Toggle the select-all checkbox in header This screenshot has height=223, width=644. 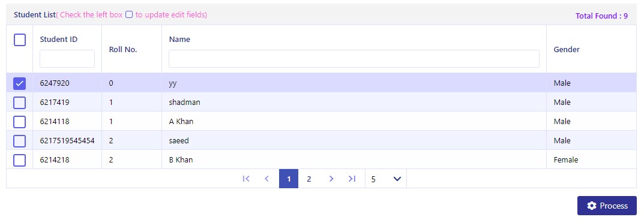[20, 40]
